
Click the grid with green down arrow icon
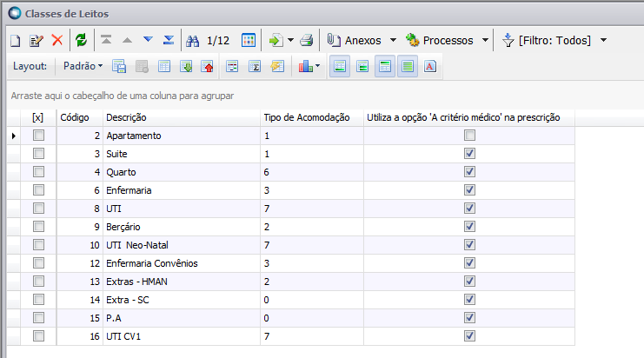tap(186, 66)
